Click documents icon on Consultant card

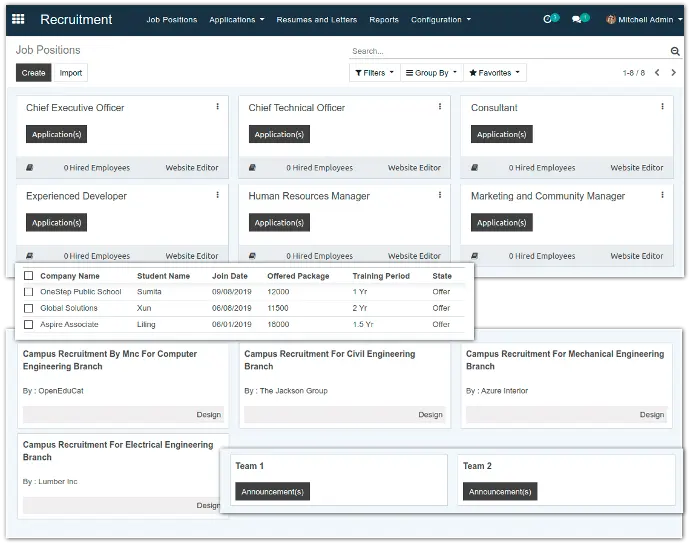(474, 168)
